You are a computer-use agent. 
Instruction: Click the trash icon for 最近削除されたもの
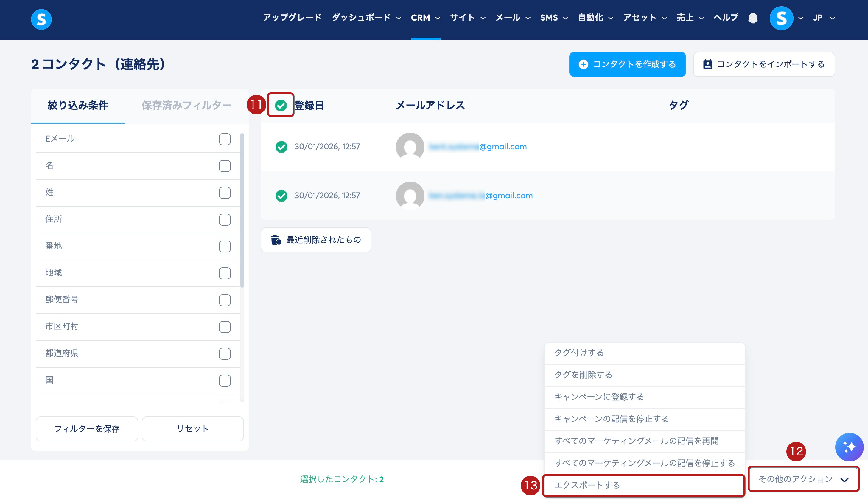(x=276, y=240)
